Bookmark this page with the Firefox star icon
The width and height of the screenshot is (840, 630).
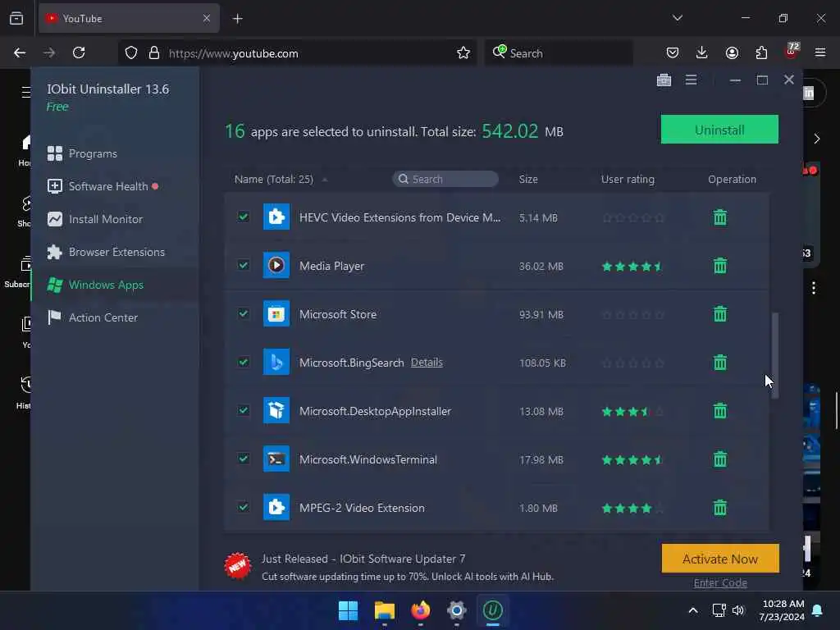(x=463, y=53)
